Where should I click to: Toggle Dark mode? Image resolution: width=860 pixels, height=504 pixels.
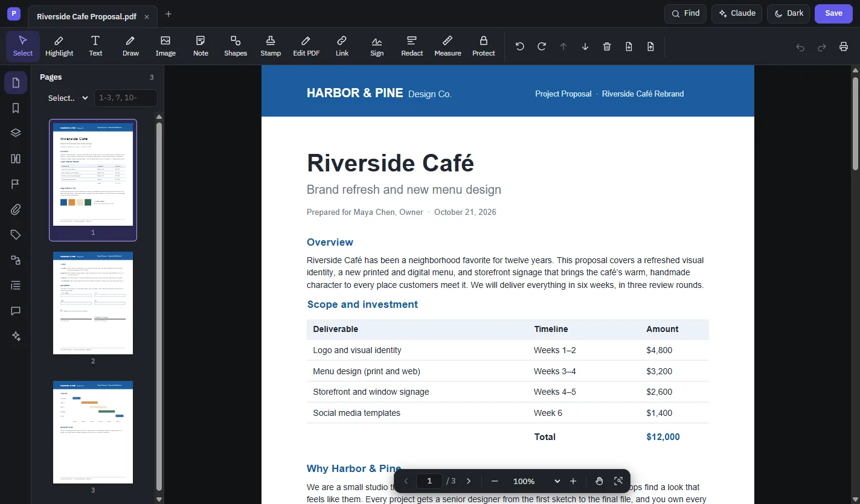coord(788,13)
